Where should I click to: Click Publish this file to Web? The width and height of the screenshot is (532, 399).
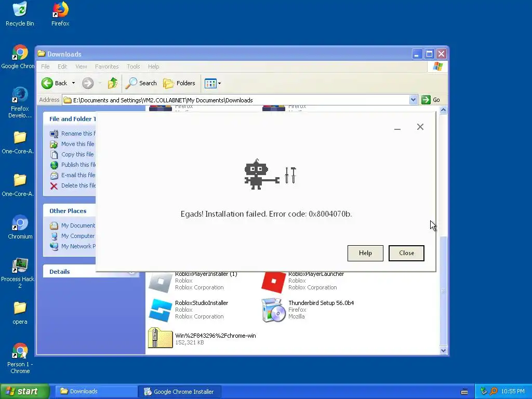click(73, 165)
